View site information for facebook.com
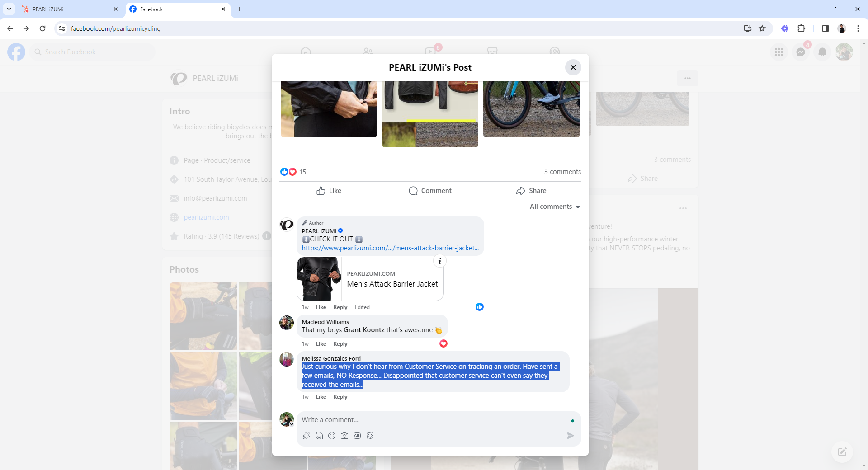This screenshot has height=470, width=868. 62,28
